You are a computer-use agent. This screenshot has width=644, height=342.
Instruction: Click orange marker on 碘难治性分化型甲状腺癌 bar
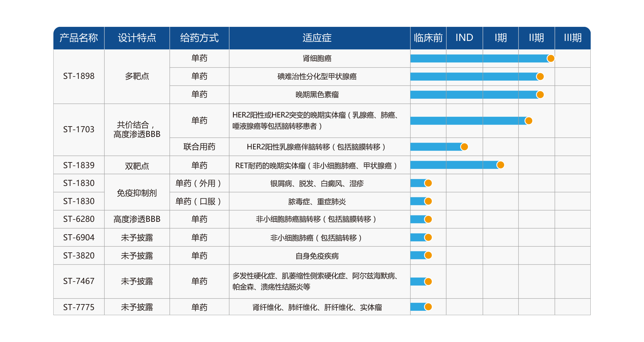pyautogui.click(x=540, y=77)
